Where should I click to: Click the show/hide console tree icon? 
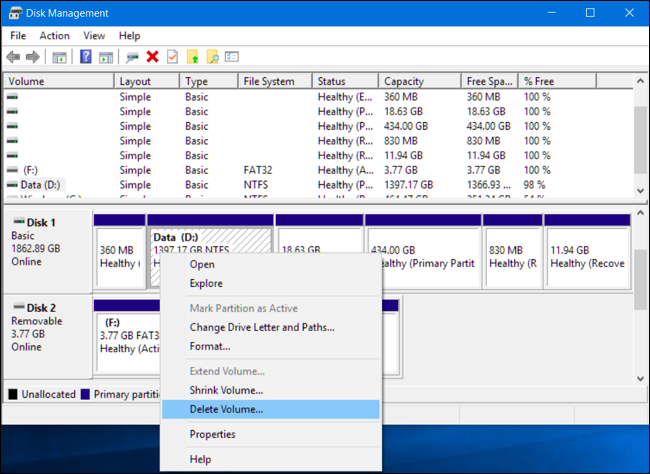tap(59, 57)
